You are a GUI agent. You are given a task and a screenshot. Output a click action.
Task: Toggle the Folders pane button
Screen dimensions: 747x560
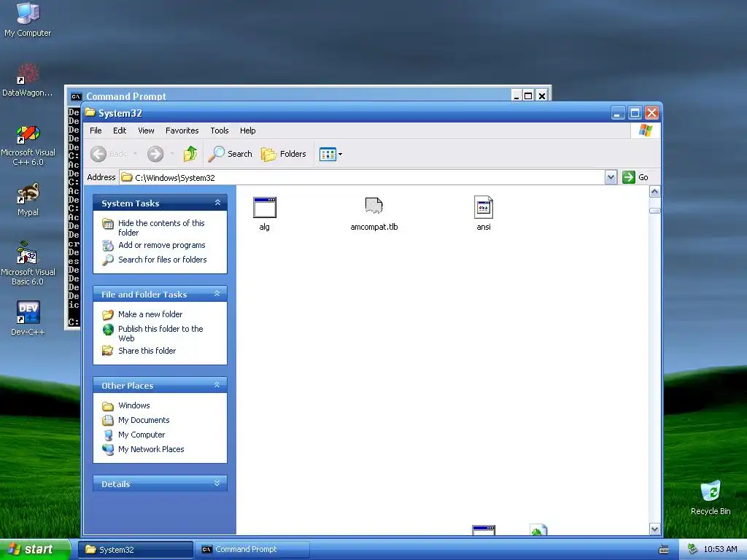[x=284, y=154]
